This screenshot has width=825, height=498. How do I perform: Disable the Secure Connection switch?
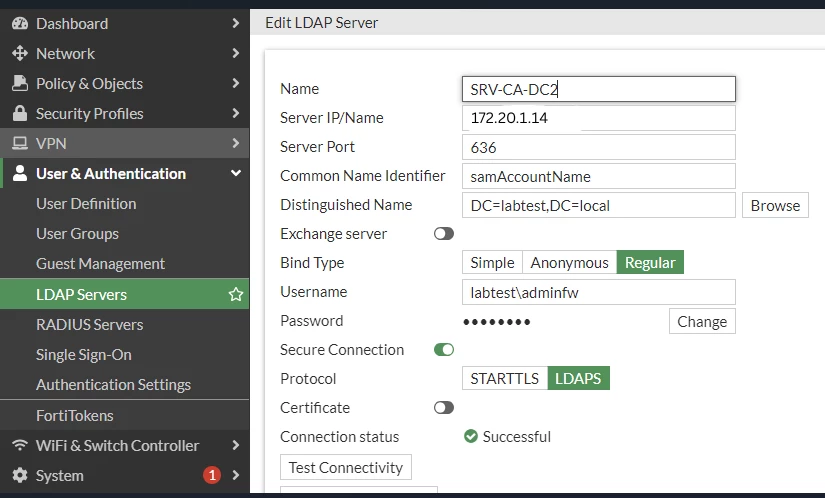click(444, 350)
